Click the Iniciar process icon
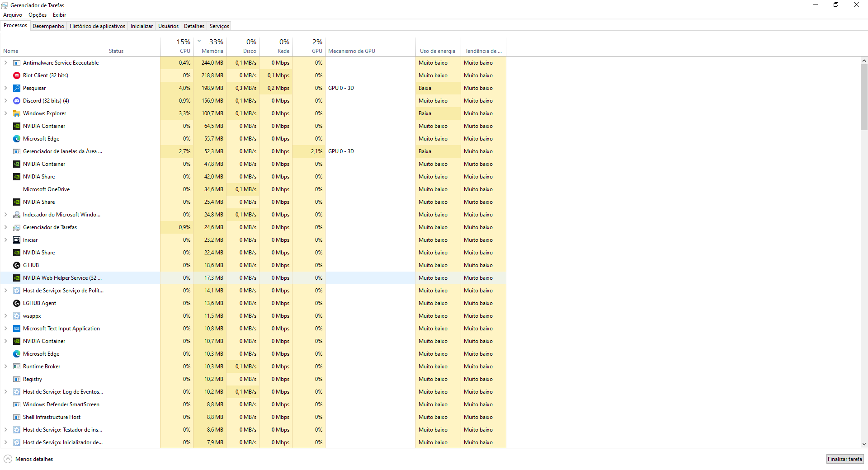 pyautogui.click(x=17, y=240)
